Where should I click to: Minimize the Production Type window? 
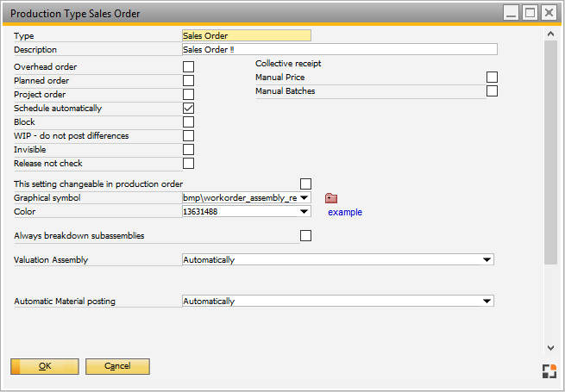(512, 13)
